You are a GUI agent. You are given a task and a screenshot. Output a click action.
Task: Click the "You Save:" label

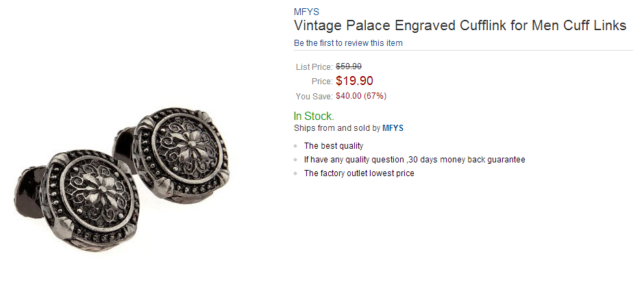click(x=314, y=97)
